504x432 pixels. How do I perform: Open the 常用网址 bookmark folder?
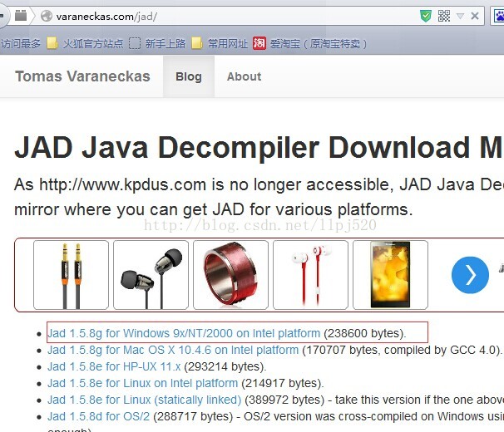pyautogui.click(x=220, y=43)
